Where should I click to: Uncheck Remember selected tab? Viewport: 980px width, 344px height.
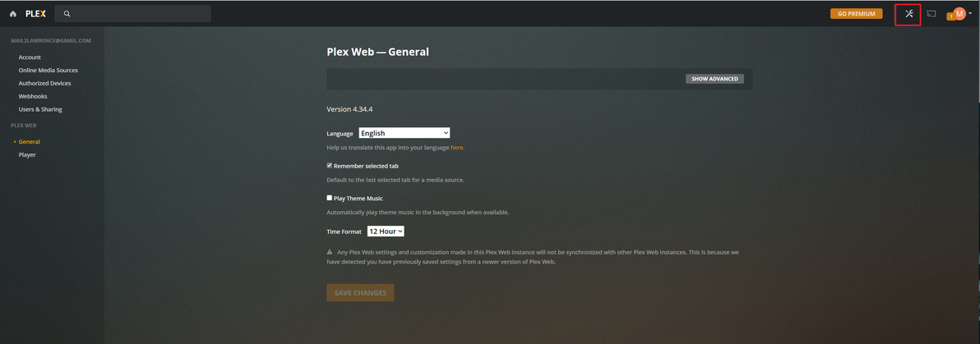(330, 166)
